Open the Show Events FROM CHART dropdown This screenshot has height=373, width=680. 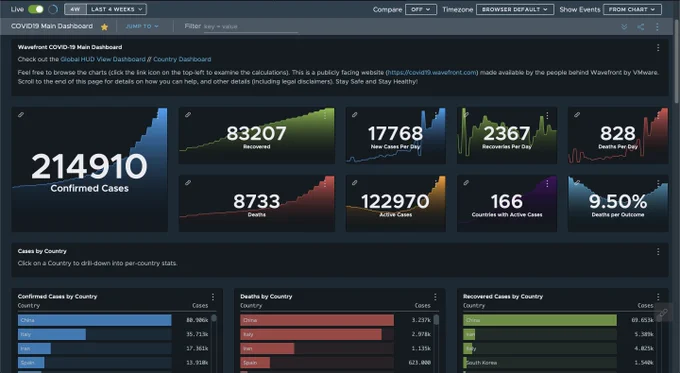pos(632,9)
